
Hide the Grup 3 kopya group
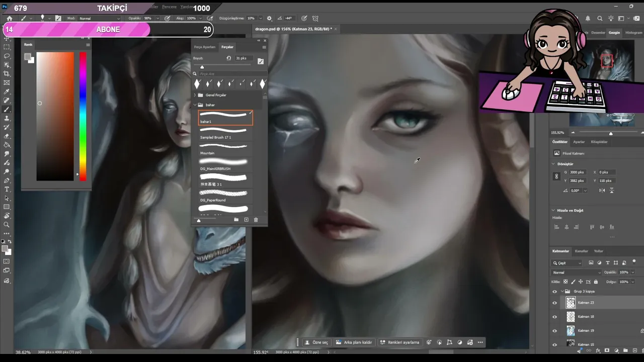click(x=554, y=291)
